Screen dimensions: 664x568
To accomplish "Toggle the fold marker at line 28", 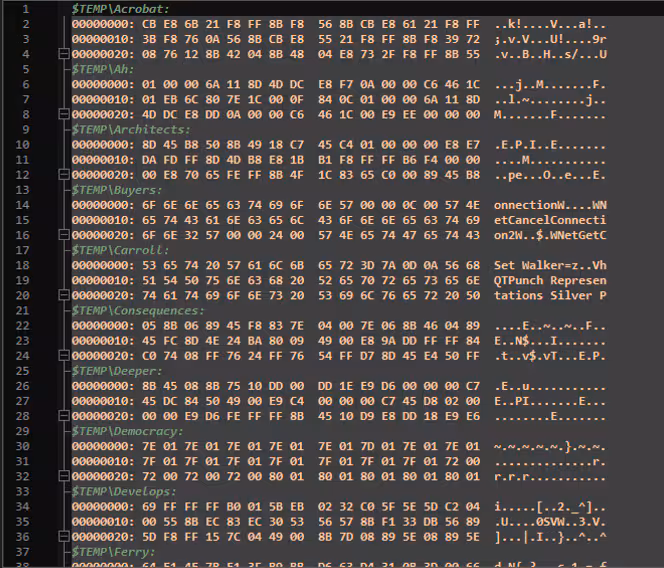I will [x=64, y=415].
